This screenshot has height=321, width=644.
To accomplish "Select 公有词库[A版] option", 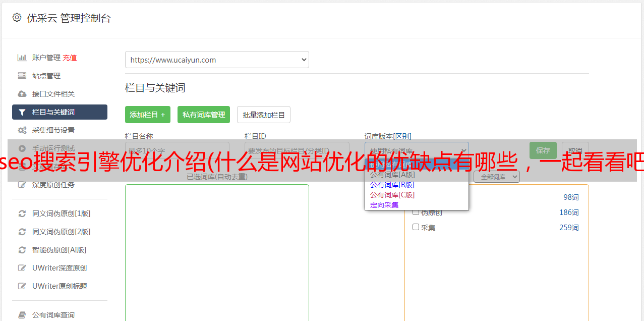I will pos(392,175).
